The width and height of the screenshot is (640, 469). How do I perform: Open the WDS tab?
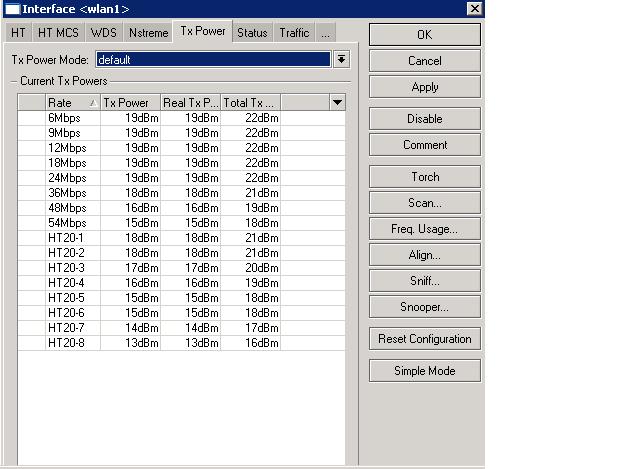[x=103, y=33]
